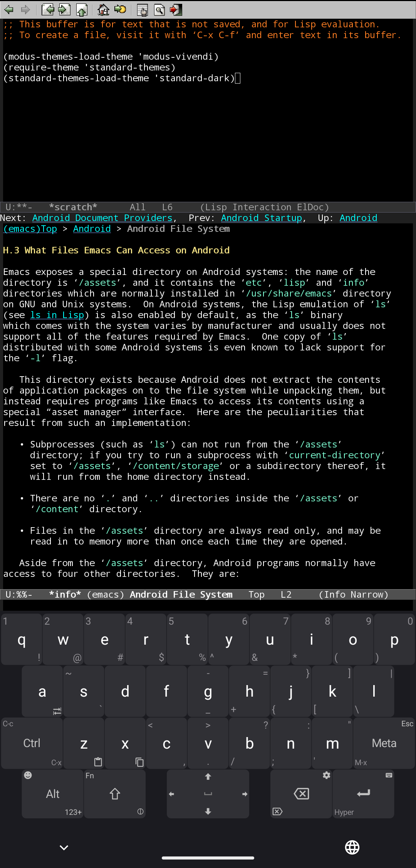This screenshot has height=868, width=416.
Task: Click the modus-themes-load-theme line in scratch
Action: [111, 57]
